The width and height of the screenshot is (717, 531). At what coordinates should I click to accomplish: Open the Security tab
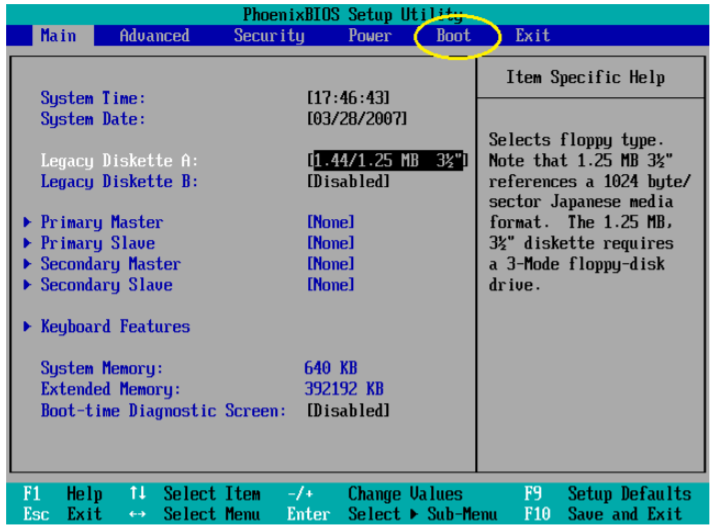[x=269, y=36]
